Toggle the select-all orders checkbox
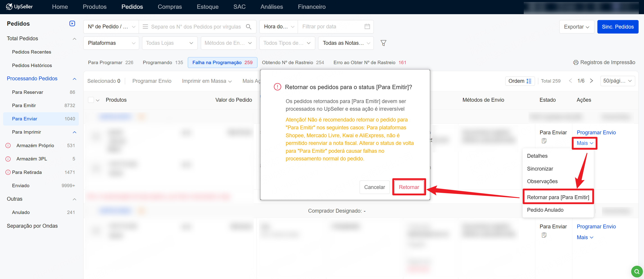 click(x=91, y=100)
